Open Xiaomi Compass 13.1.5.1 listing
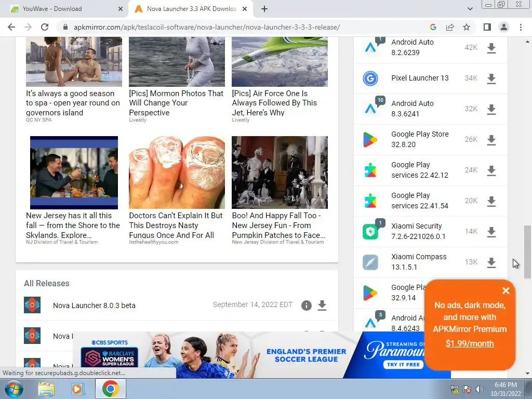 [419, 262]
